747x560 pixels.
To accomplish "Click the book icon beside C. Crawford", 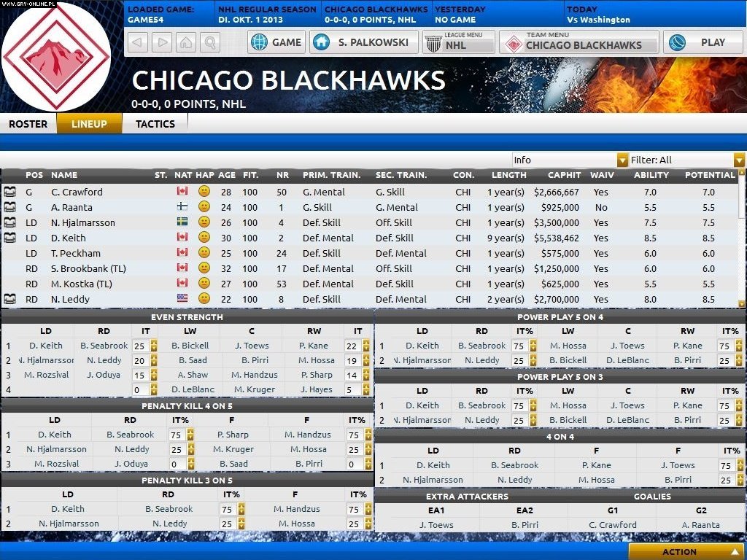I will (9, 191).
